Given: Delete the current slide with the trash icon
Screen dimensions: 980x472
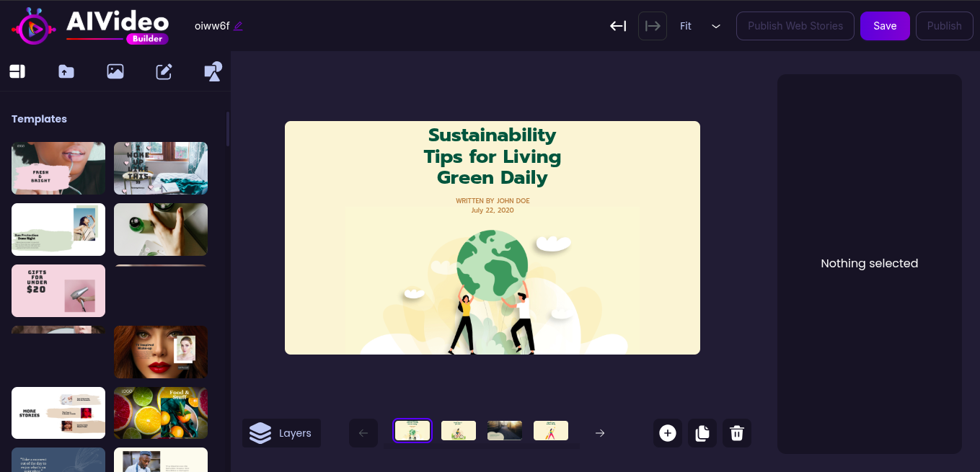Looking at the screenshot, I should [736, 432].
